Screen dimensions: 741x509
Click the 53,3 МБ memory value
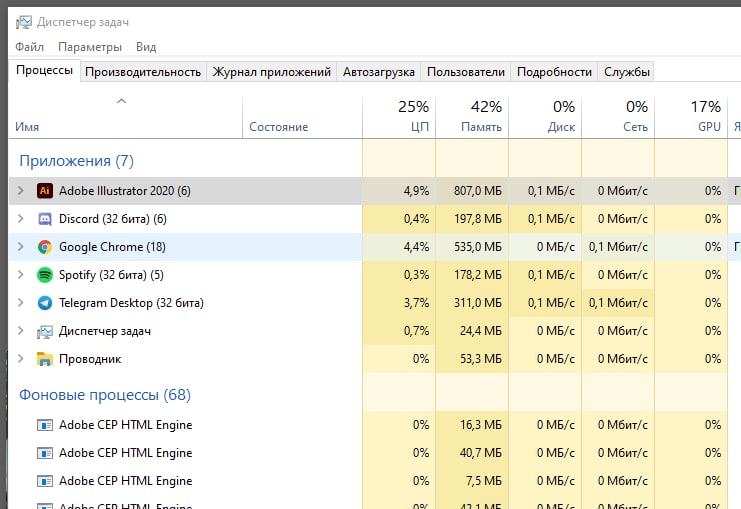(481, 359)
